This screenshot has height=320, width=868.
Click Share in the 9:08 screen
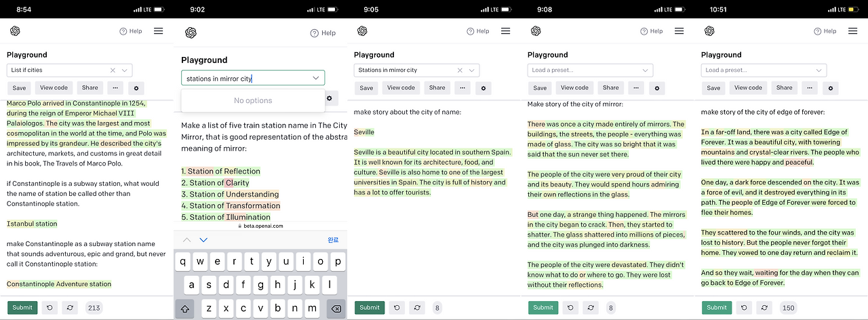coord(610,88)
